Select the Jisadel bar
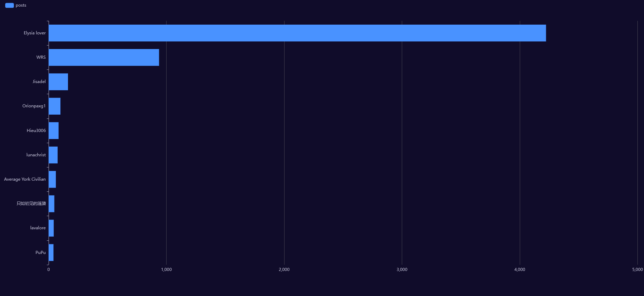This screenshot has width=644, height=296. pos(58,82)
